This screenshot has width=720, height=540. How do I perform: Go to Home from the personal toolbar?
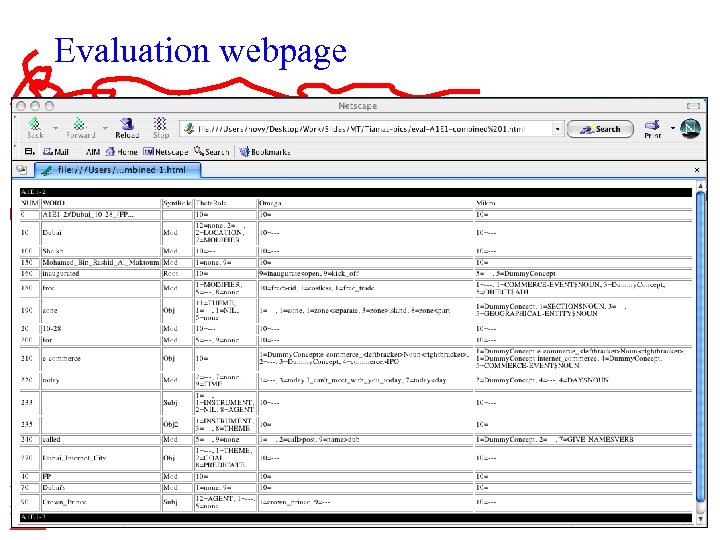[x=122, y=152]
